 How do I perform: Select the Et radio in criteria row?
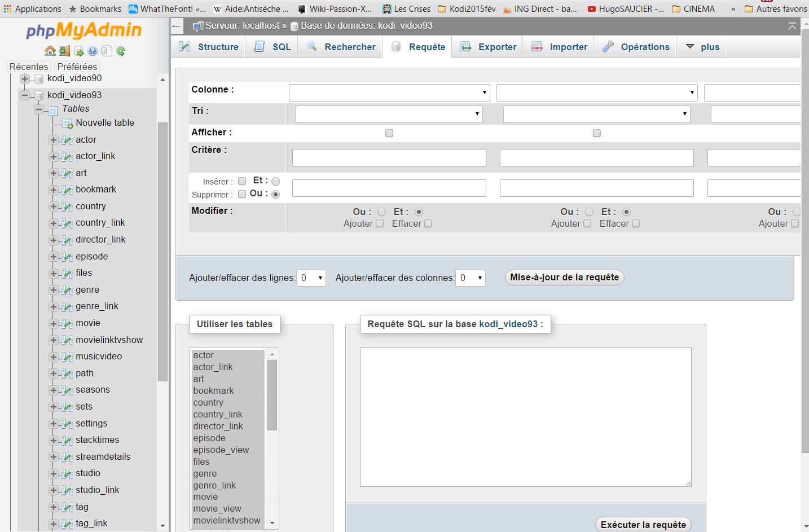pos(275,181)
